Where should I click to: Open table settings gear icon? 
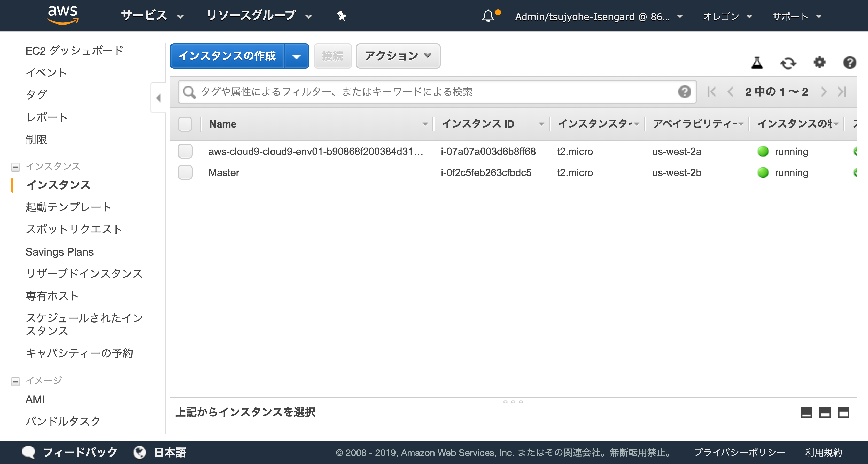coord(819,62)
